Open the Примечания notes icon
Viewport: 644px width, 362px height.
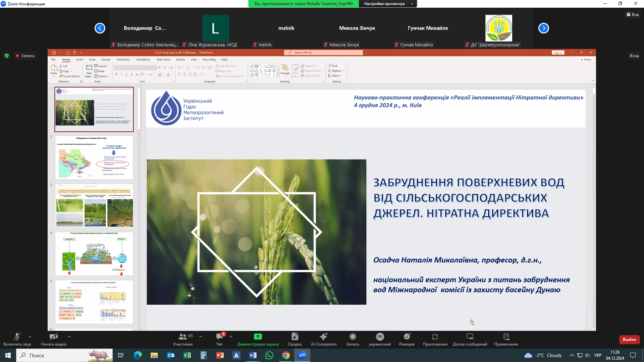[506, 337]
